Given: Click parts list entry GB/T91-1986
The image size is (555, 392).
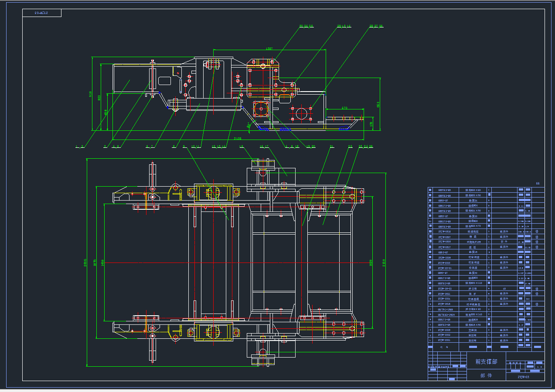Looking at the screenshot, I should click(444, 309).
